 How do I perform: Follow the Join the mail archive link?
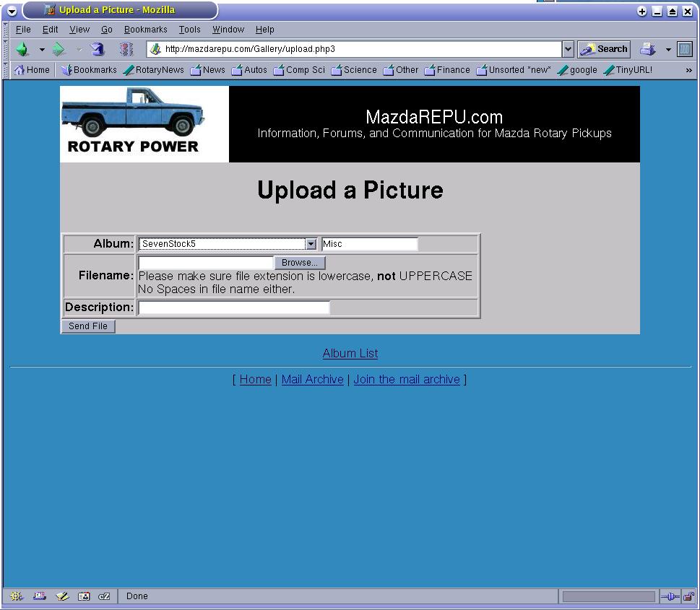click(x=407, y=379)
